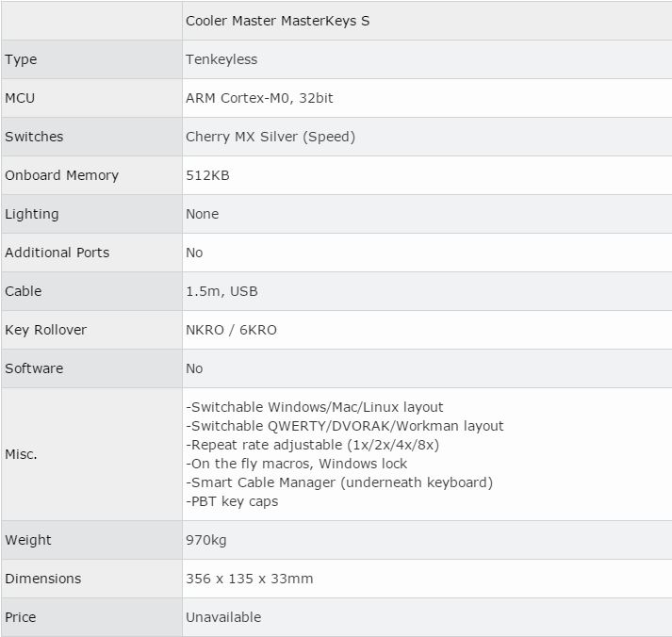Click the Lighting row label
Screen dimensions: 672x637
(x=31, y=214)
